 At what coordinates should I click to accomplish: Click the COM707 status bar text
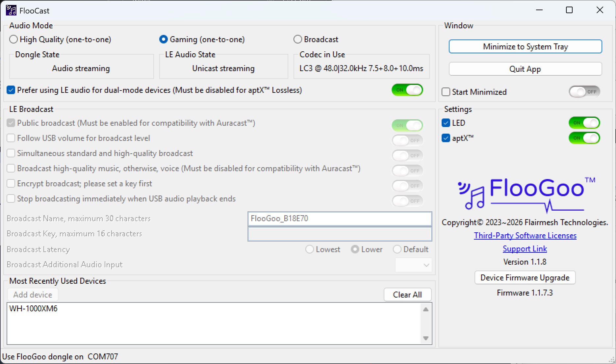pos(103,357)
